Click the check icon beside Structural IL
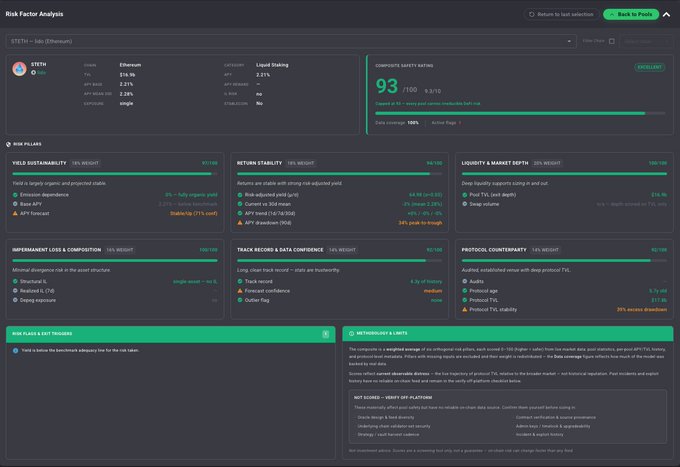This screenshot has width=680, height=467. point(15,281)
